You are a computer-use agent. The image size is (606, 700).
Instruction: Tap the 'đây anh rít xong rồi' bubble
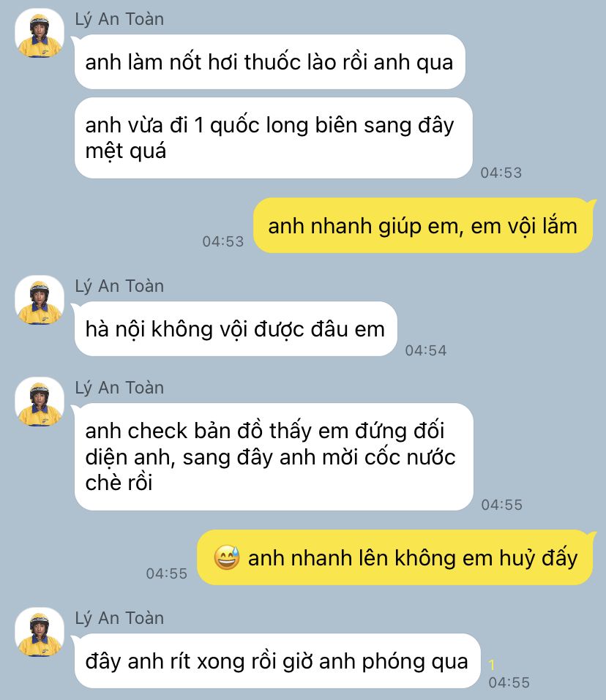[277, 661]
